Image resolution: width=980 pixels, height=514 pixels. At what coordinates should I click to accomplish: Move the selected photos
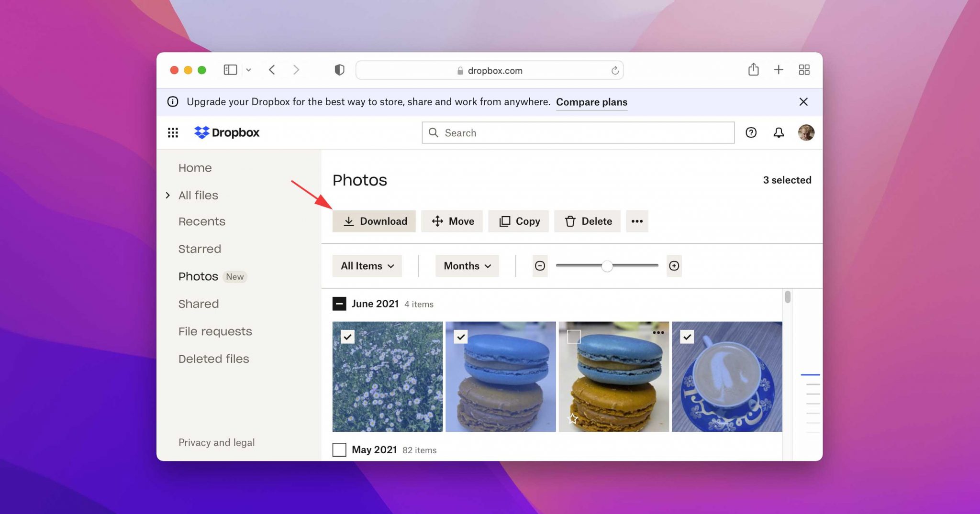click(x=452, y=221)
